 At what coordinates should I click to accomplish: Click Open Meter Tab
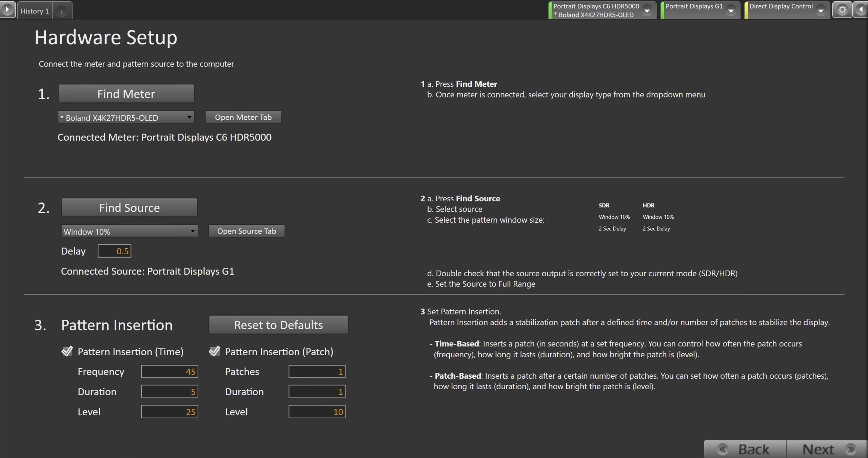[243, 117]
